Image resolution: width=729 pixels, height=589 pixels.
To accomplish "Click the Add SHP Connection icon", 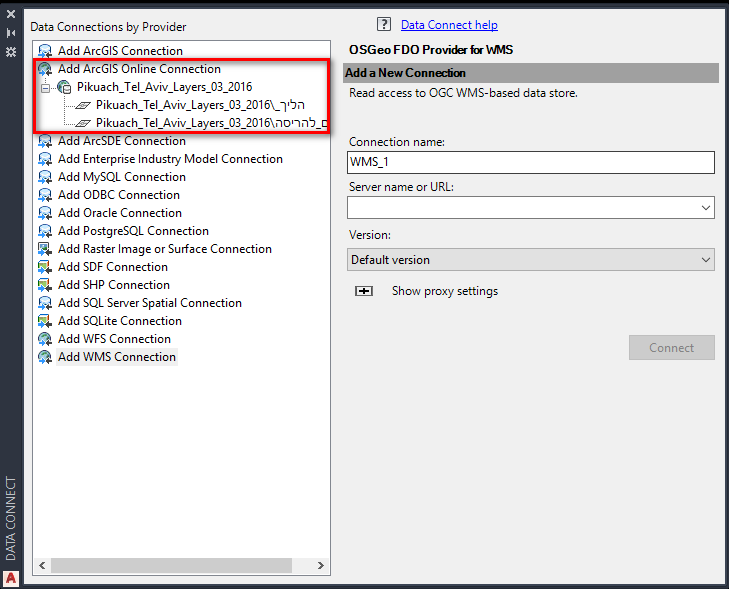I will pyautogui.click(x=45, y=285).
